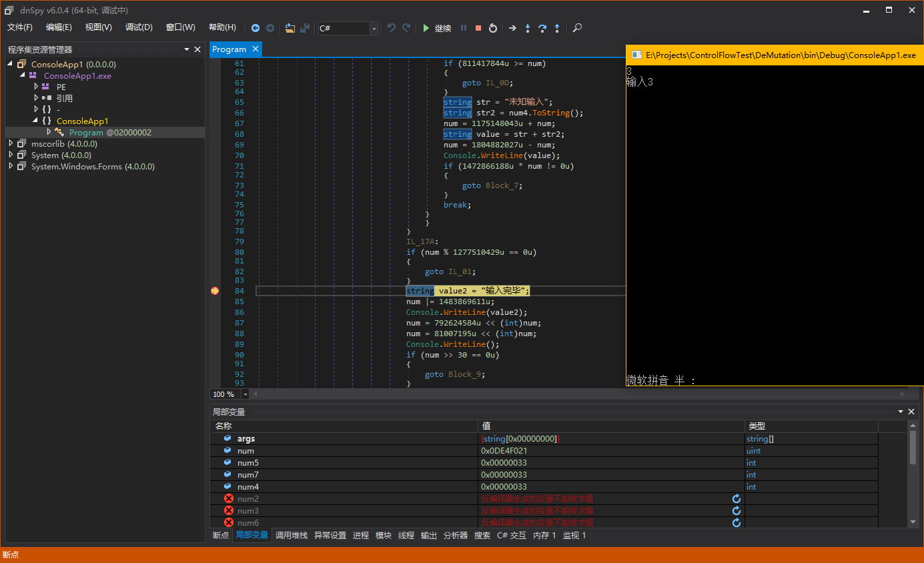Screen dimensions: 924x563
Task: Select System.Windows.Forms in assembly tree
Action: tap(93, 166)
